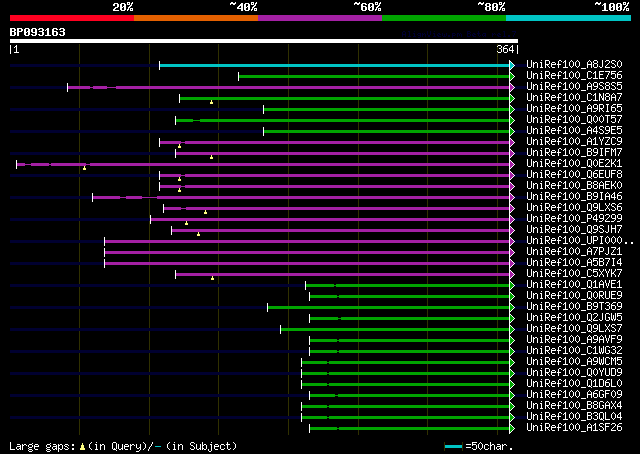Select the UniRef100_B9IFM7 label

click(x=574, y=153)
